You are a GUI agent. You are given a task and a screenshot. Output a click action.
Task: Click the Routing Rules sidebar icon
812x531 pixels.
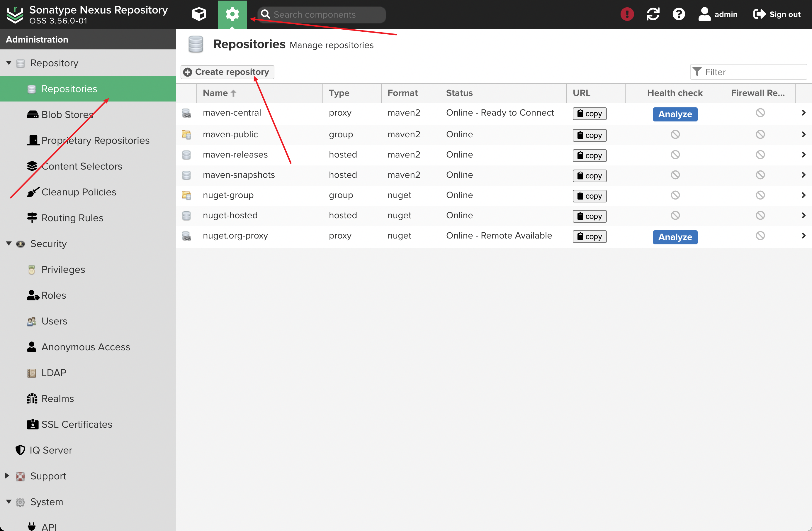click(x=31, y=217)
